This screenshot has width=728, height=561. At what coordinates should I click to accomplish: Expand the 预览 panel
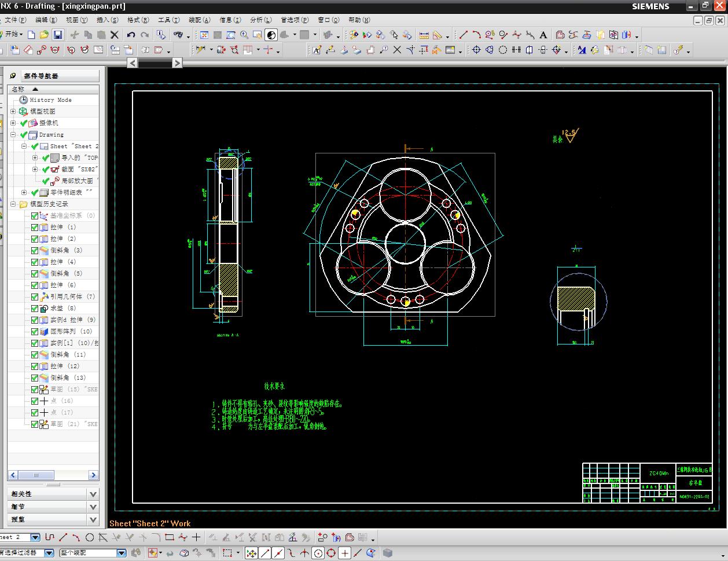tap(93, 519)
